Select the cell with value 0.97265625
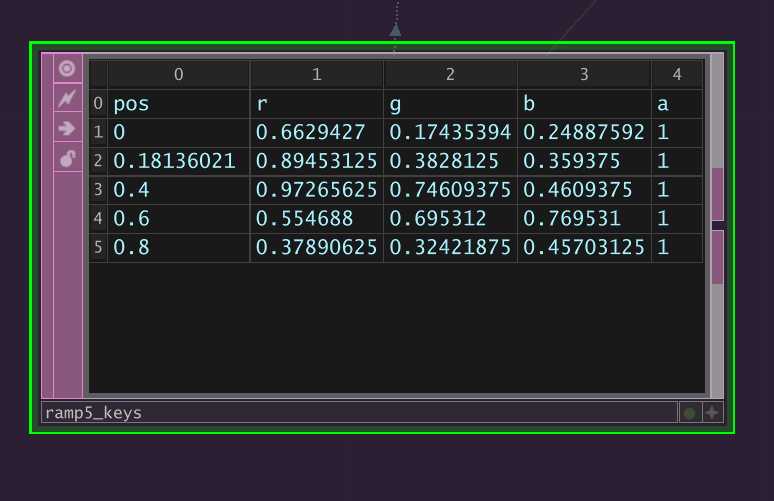 coord(316,190)
